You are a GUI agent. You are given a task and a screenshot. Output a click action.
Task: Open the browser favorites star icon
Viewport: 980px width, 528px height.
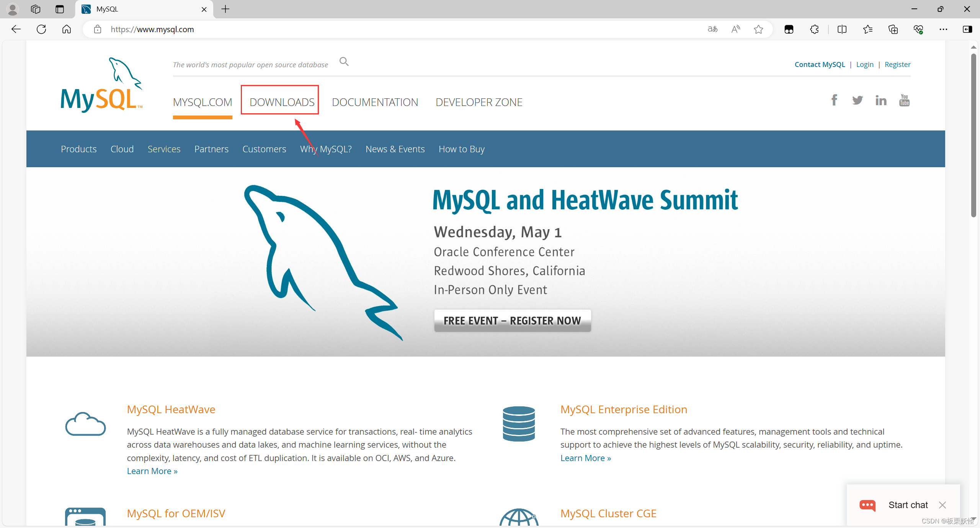758,29
